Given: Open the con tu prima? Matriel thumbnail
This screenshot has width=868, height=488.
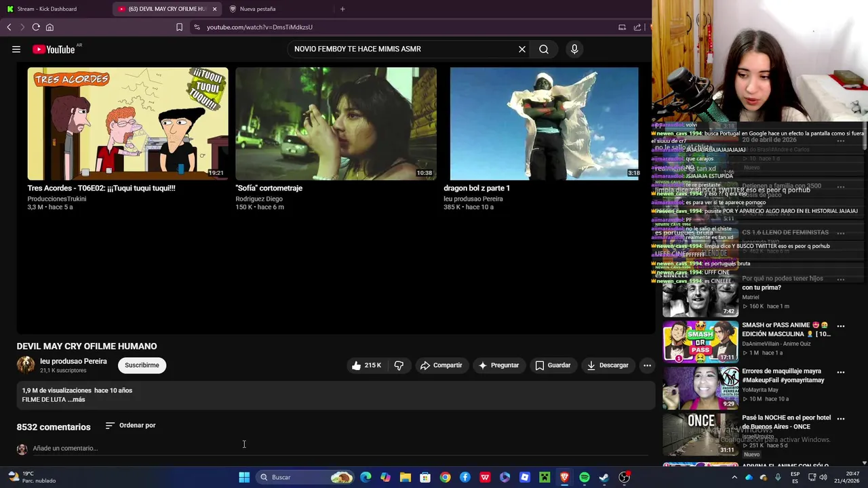Looking at the screenshot, I should (x=701, y=297).
